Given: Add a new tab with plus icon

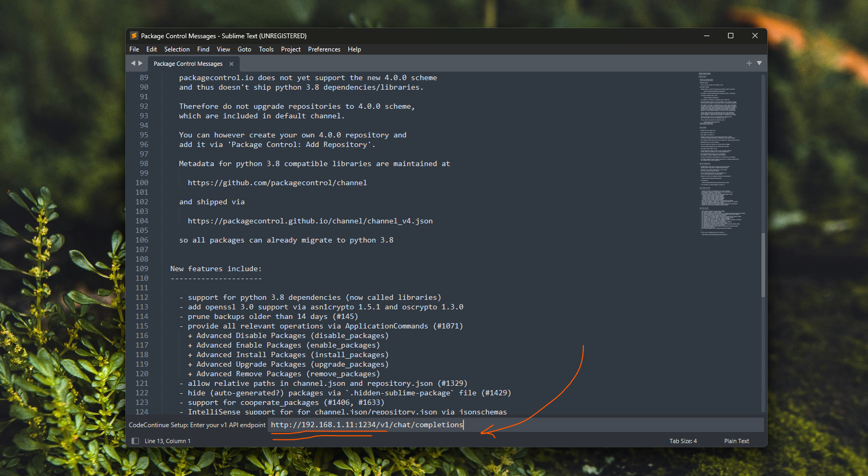Looking at the screenshot, I should click(749, 63).
